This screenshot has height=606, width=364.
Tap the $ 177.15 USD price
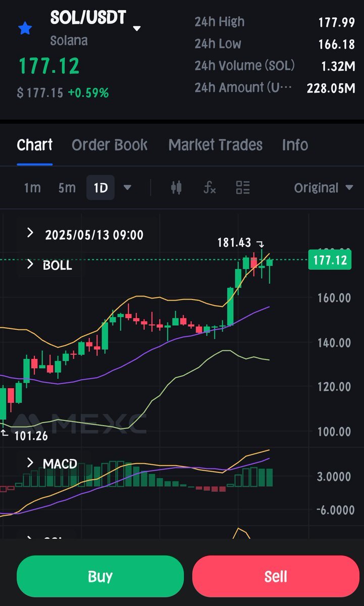[40, 93]
